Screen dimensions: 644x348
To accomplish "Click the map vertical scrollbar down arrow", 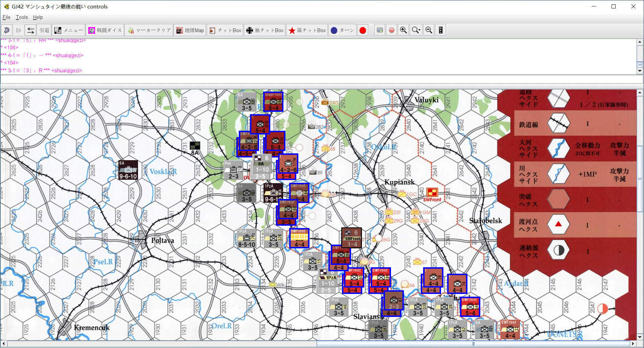I will [640, 337].
